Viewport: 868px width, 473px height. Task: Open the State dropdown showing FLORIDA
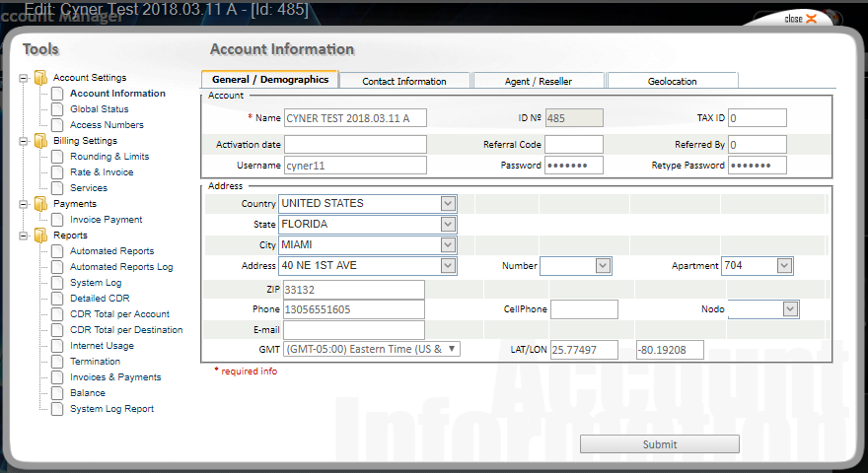point(448,225)
